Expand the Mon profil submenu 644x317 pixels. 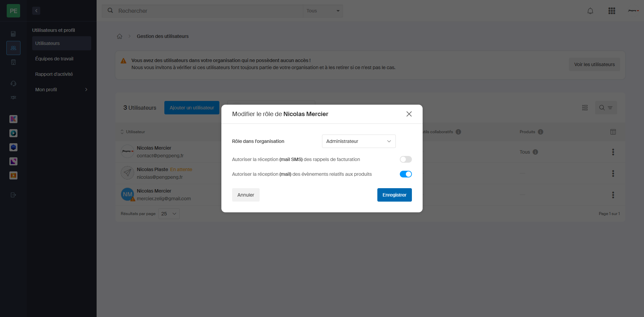coord(62,90)
